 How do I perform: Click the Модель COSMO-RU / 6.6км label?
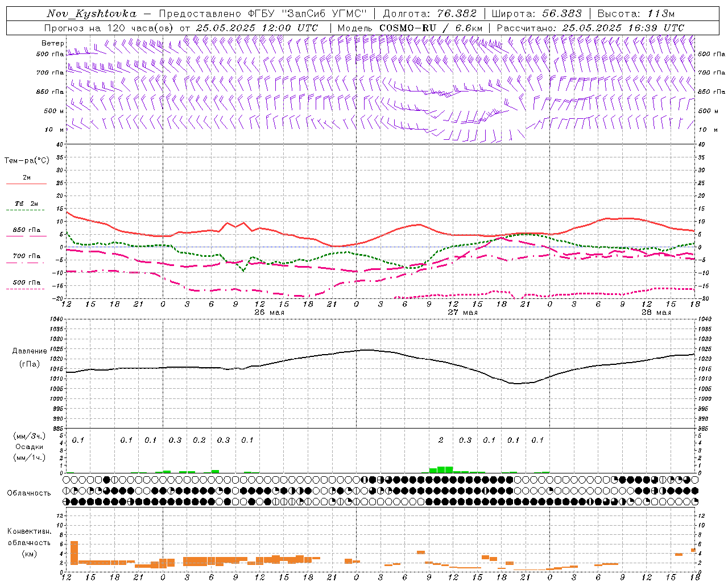(x=410, y=28)
